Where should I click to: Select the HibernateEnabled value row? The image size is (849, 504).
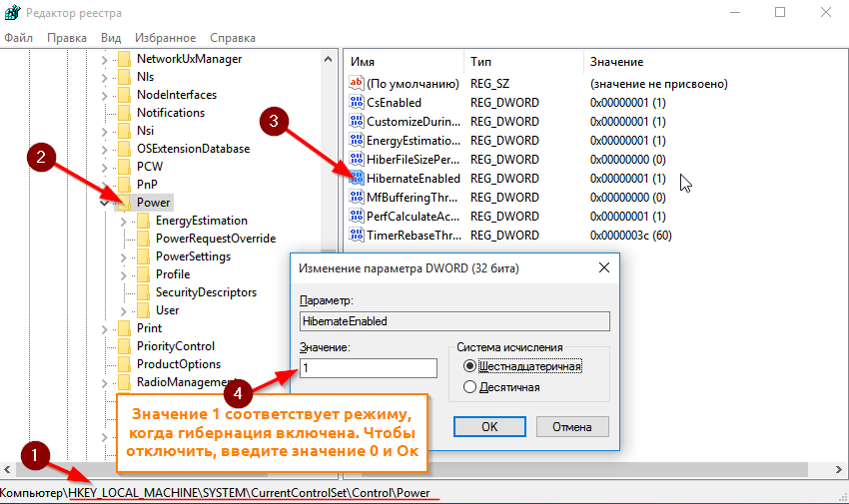click(414, 178)
